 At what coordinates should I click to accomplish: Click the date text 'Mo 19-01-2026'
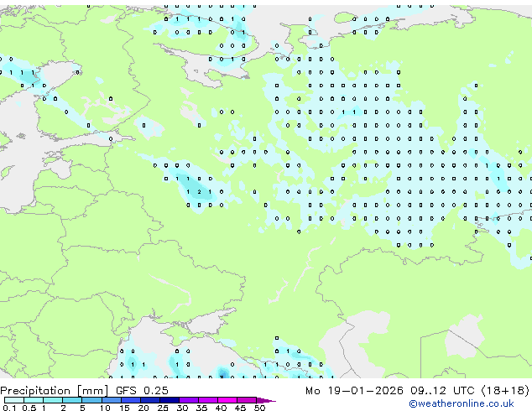click(x=354, y=391)
